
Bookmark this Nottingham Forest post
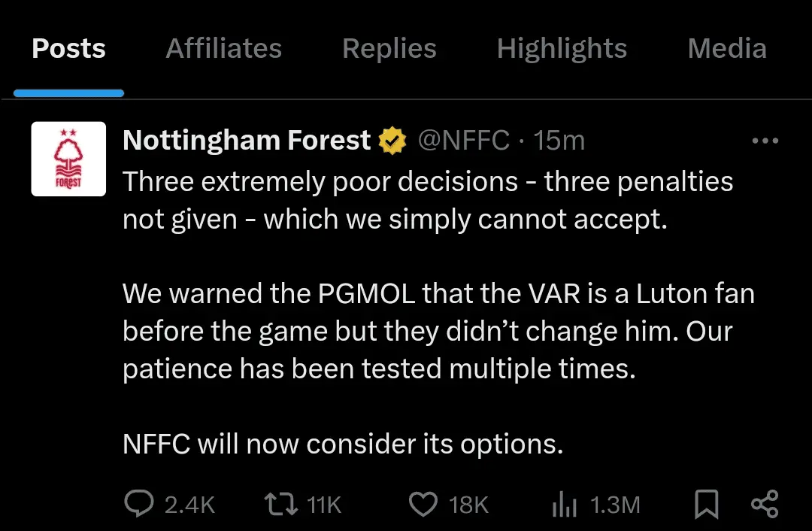706,504
